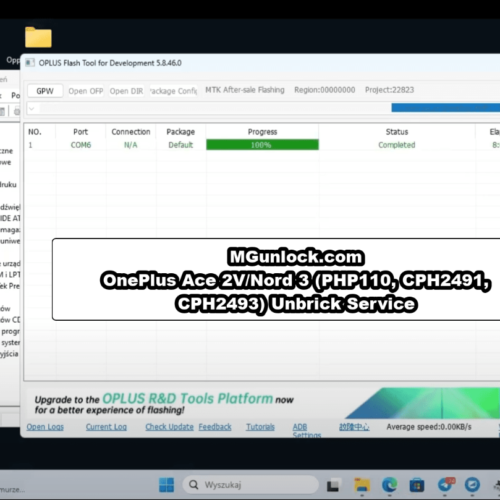Open the yellow desktop folder

(x=38, y=37)
